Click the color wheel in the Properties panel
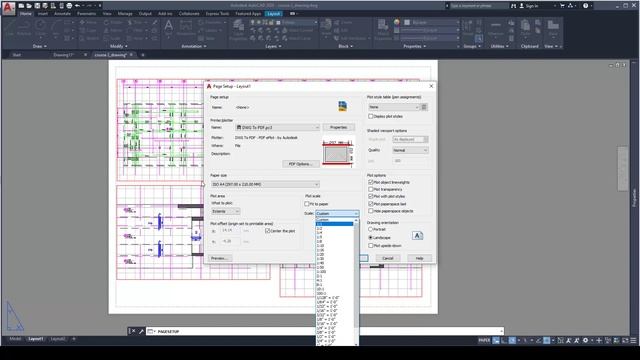640x360 pixels. click(x=396, y=22)
